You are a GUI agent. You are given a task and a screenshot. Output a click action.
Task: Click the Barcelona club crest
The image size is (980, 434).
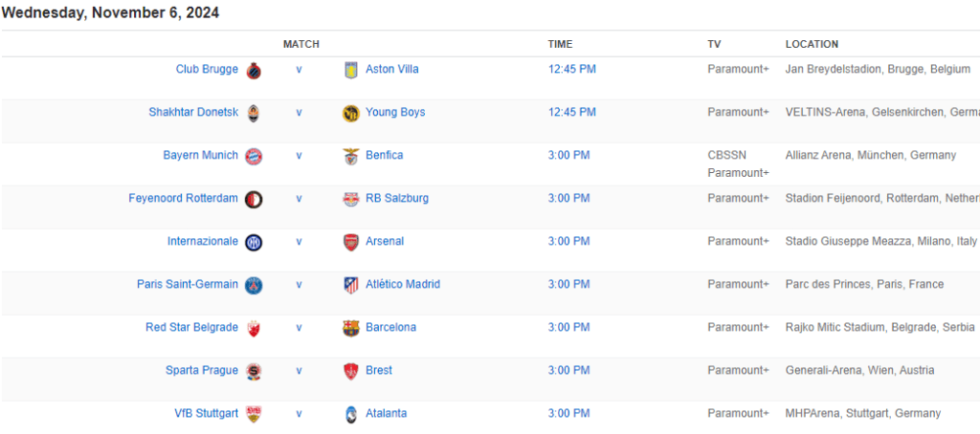[350, 328]
